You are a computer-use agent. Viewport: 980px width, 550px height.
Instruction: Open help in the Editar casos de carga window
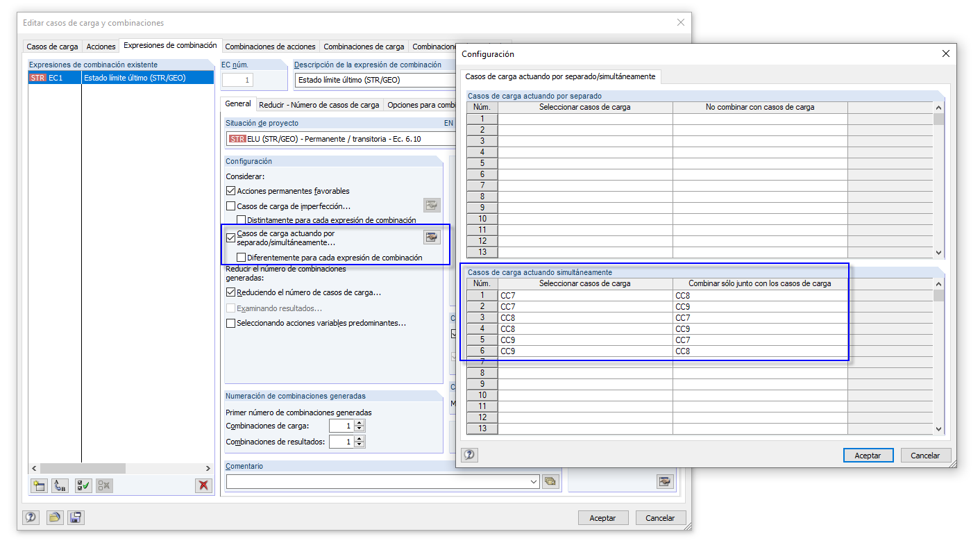pyautogui.click(x=31, y=517)
